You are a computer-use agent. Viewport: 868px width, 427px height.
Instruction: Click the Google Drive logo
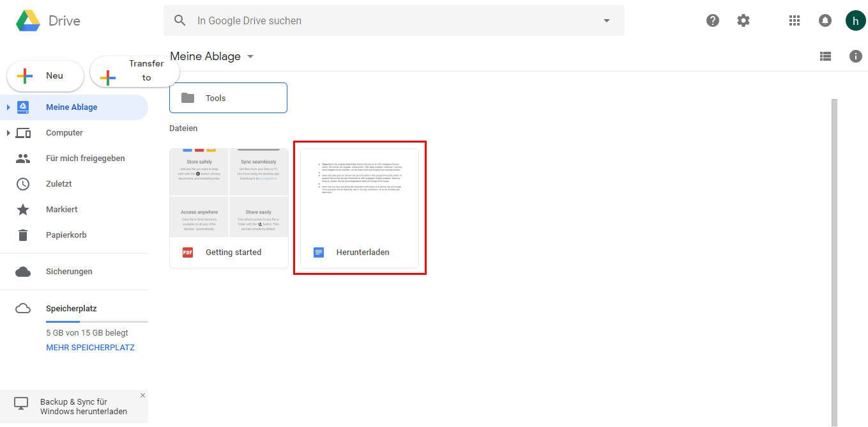[x=28, y=20]
